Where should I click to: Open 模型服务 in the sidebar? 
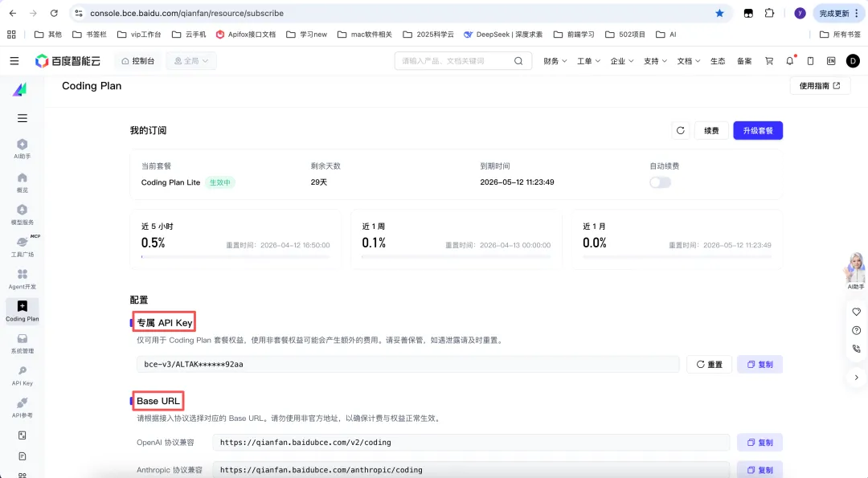(23, 214)
